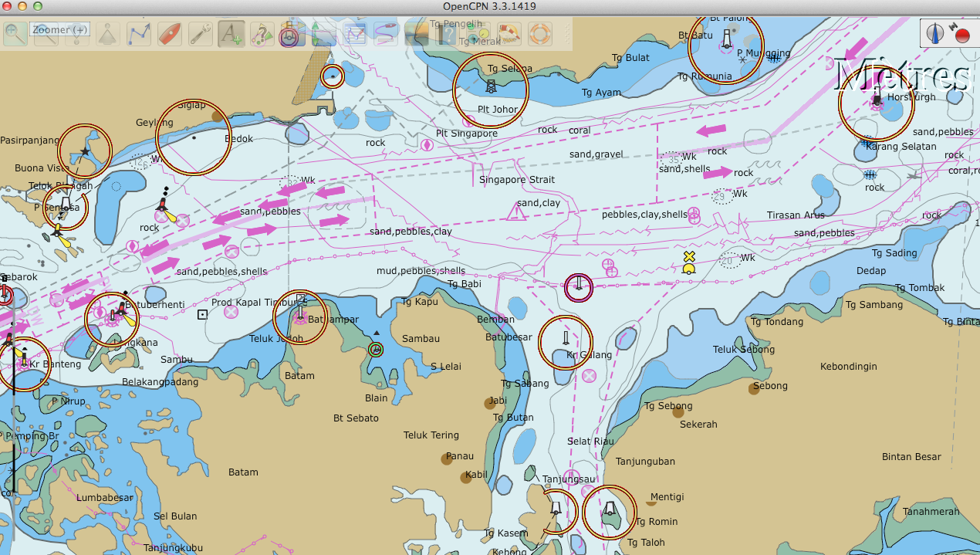Screen dimensions: 980x555
Task: Click the Bintan Besar label
Action: click(x=911, y=457)
